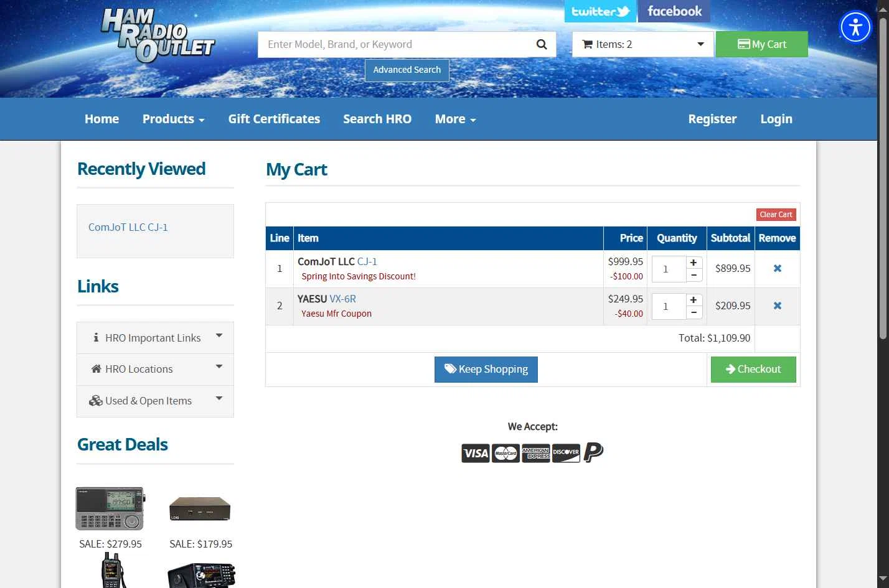Click the quantity field for ComJoT CJ-1

(669, 269)
